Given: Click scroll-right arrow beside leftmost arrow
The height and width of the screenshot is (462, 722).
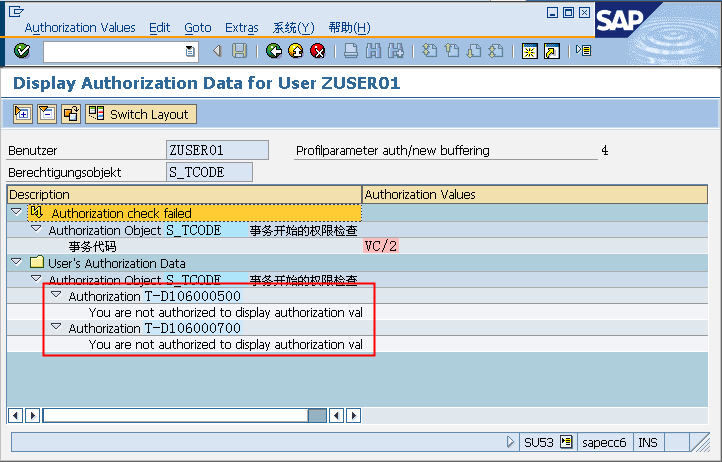Looking at the screenshot, I should click(32, 415).
